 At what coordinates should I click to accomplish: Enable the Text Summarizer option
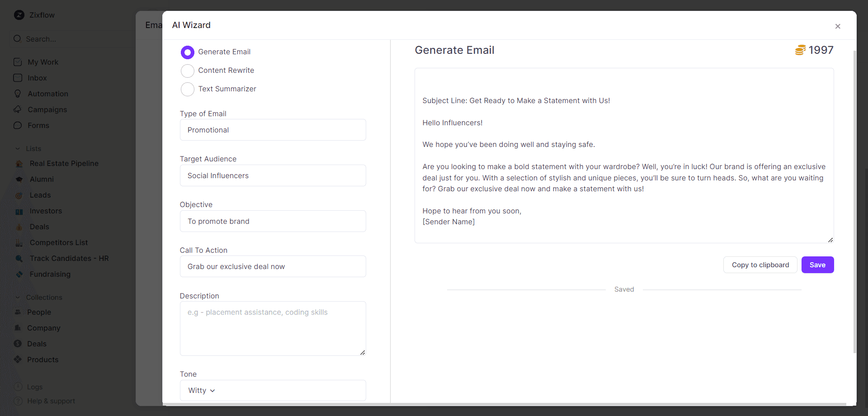click(187, 89)
